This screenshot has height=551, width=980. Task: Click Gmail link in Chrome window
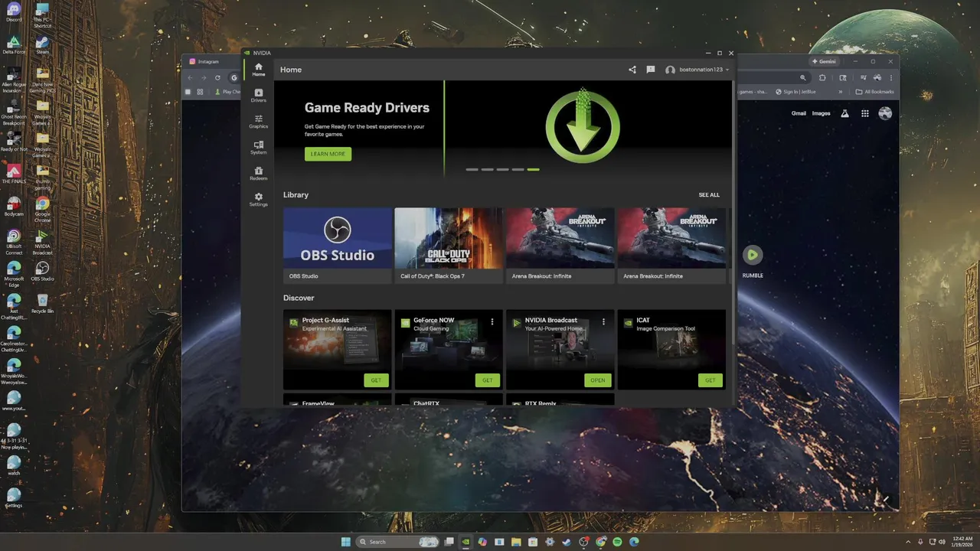click(x=799, y=113)
